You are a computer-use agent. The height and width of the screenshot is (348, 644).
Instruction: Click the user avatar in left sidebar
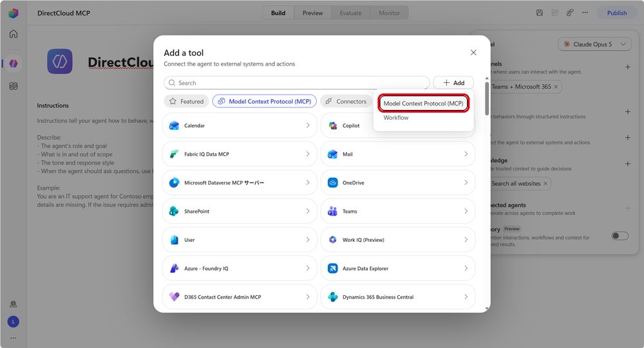point(13,322)
